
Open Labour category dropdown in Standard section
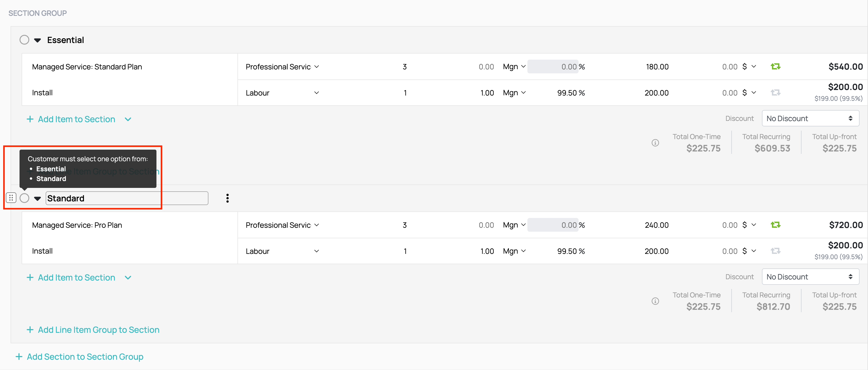pyautogui.click(x=282, y=252)
